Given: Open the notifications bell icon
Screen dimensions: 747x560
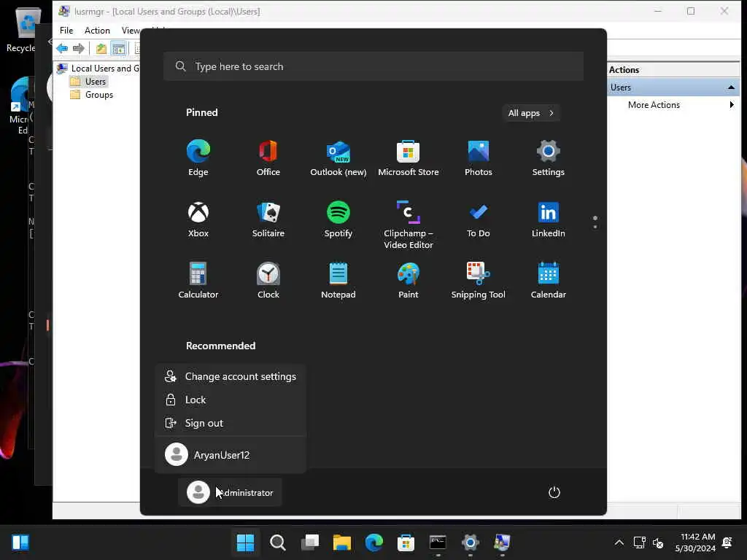Looking at the screenshot, I should pos(727,542).
